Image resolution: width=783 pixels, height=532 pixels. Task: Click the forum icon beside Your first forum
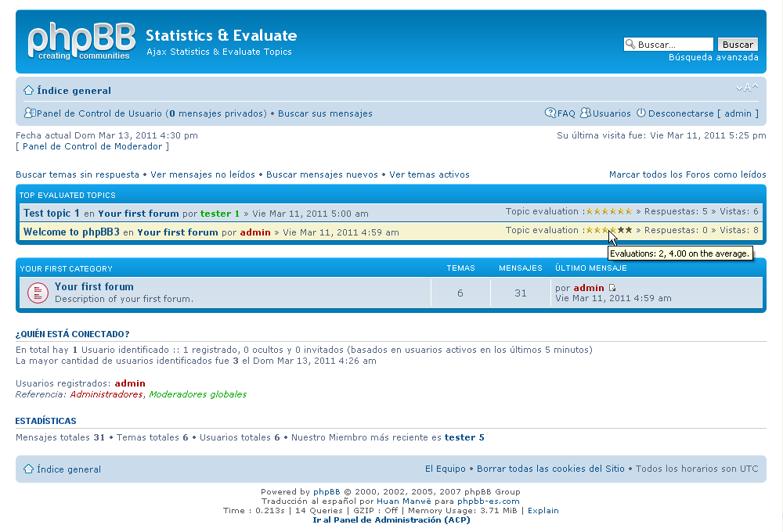tap(38, 293)
